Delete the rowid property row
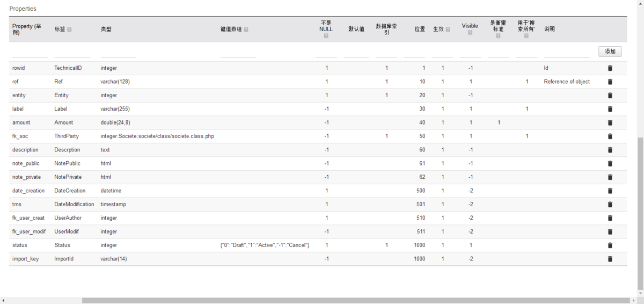The image size is (644, 304). click(610, 68)
